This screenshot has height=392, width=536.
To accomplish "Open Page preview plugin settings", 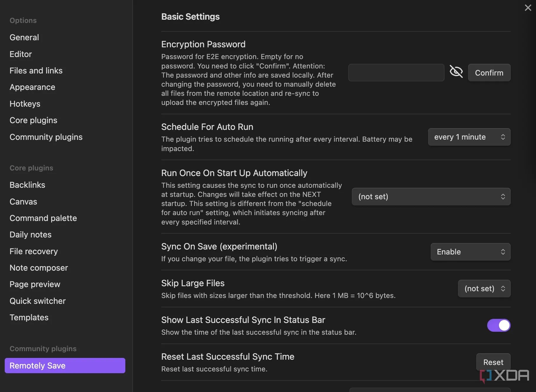I will click(35, 284).
